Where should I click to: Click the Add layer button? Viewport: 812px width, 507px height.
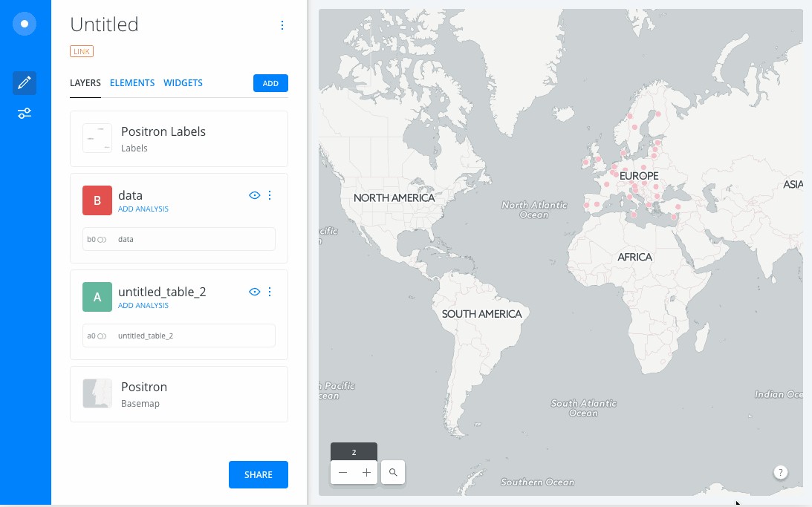point(270,83)
